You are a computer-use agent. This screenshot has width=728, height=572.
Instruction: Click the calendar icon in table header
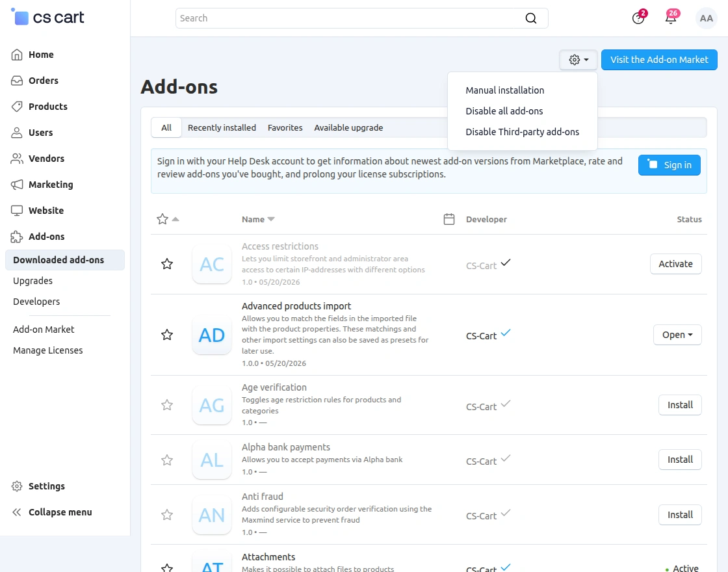[x=449, y=219]
